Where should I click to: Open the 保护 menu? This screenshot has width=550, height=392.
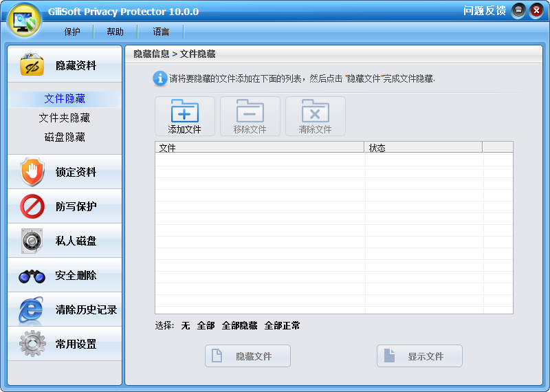[x=72, y=32]
